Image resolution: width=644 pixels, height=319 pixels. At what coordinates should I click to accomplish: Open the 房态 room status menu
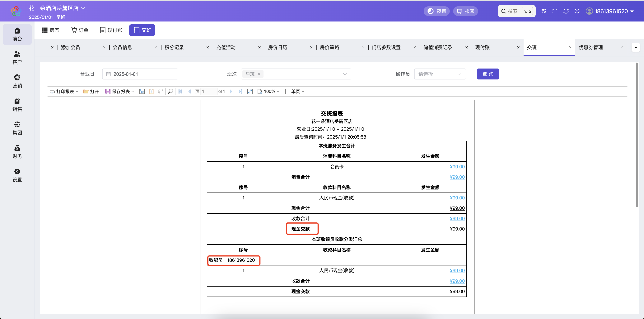pos(51,30)
